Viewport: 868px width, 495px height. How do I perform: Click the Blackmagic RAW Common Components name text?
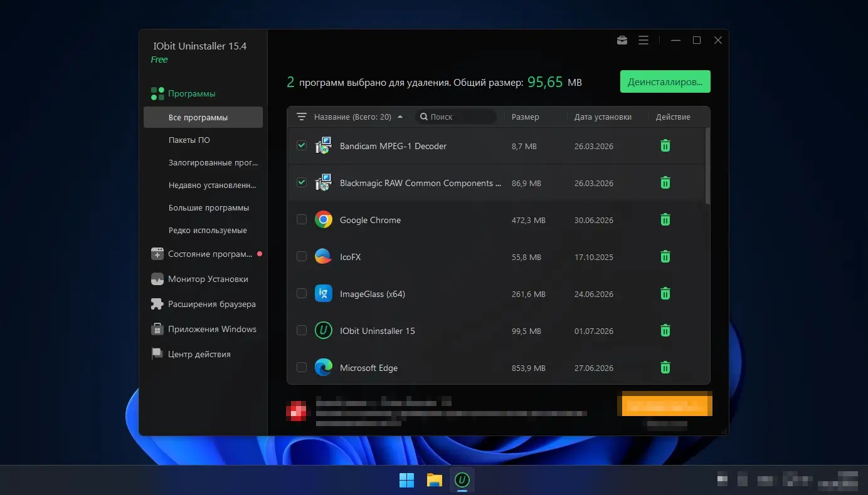(x=421, y=183)
